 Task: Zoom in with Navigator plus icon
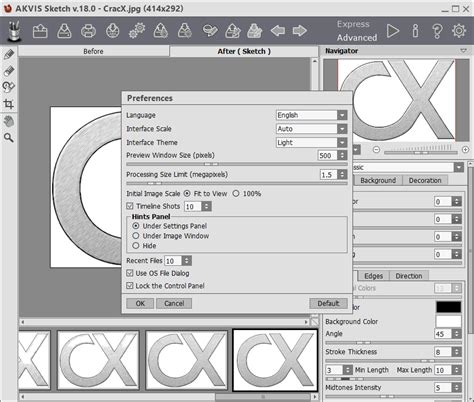(466, 150)
